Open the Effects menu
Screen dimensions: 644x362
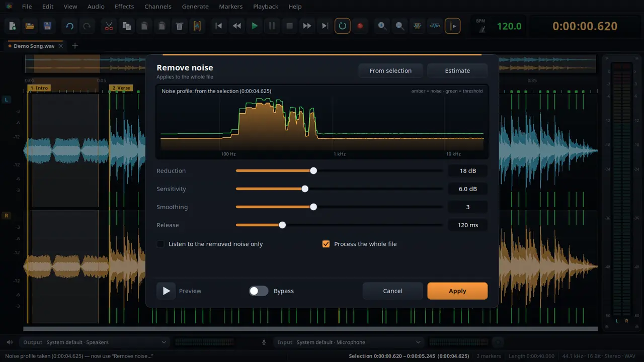pos(124,7)
